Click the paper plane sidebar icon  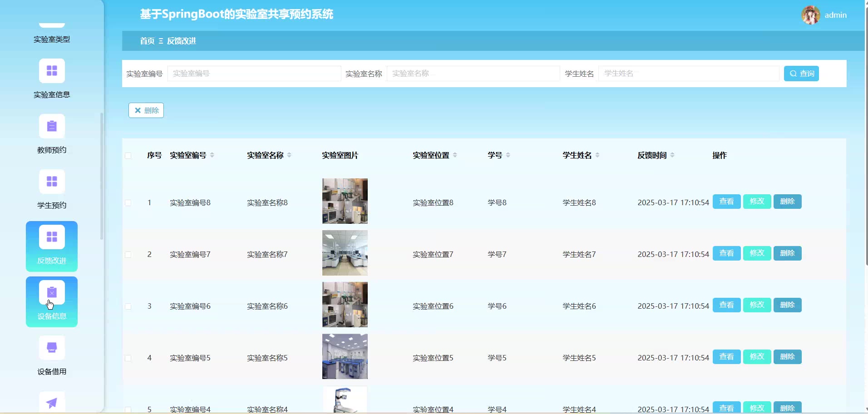pyautogui.click(x=52, y=402)
